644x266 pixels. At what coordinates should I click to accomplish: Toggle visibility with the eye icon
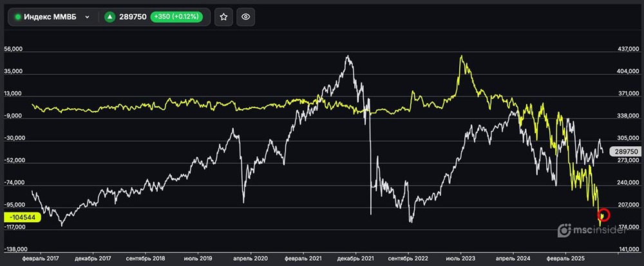click(245, 17)
